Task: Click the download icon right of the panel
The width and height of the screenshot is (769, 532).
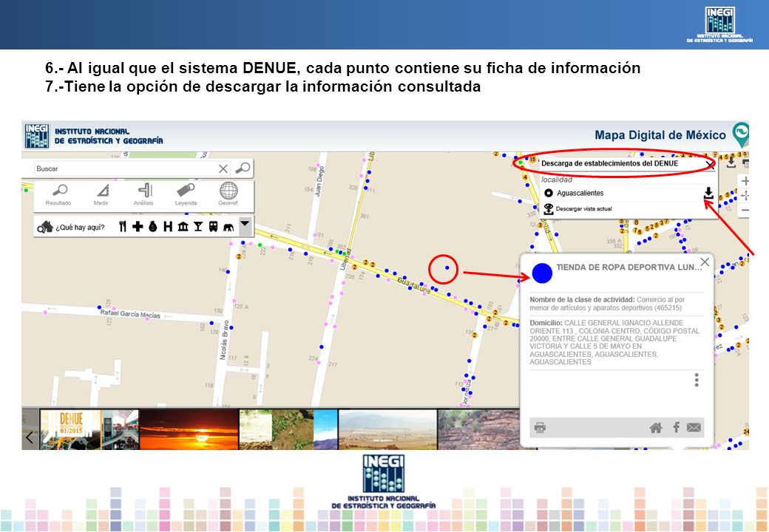Action: pos(731,162)
